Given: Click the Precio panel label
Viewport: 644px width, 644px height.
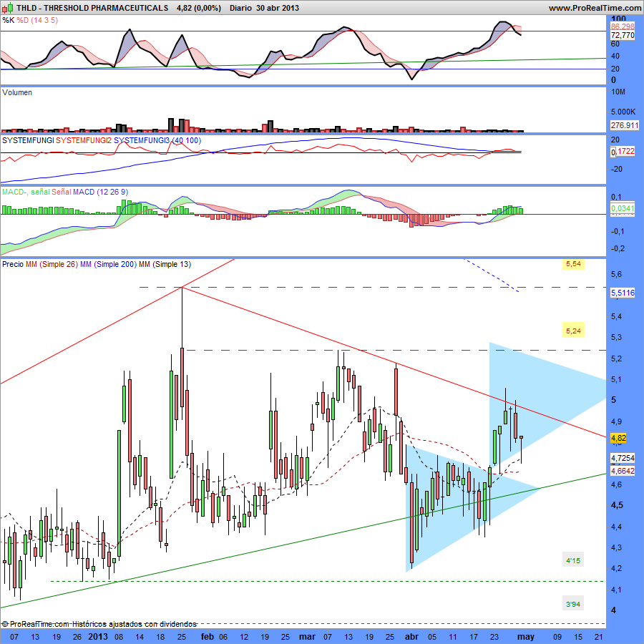Looking at the screenshot, I should (13, 264).
